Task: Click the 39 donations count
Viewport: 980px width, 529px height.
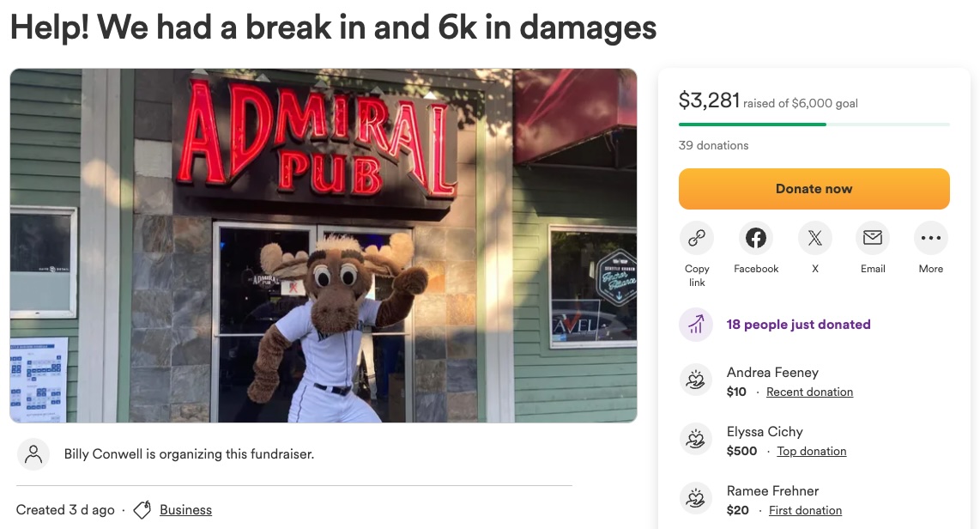Action: (713, 145)
